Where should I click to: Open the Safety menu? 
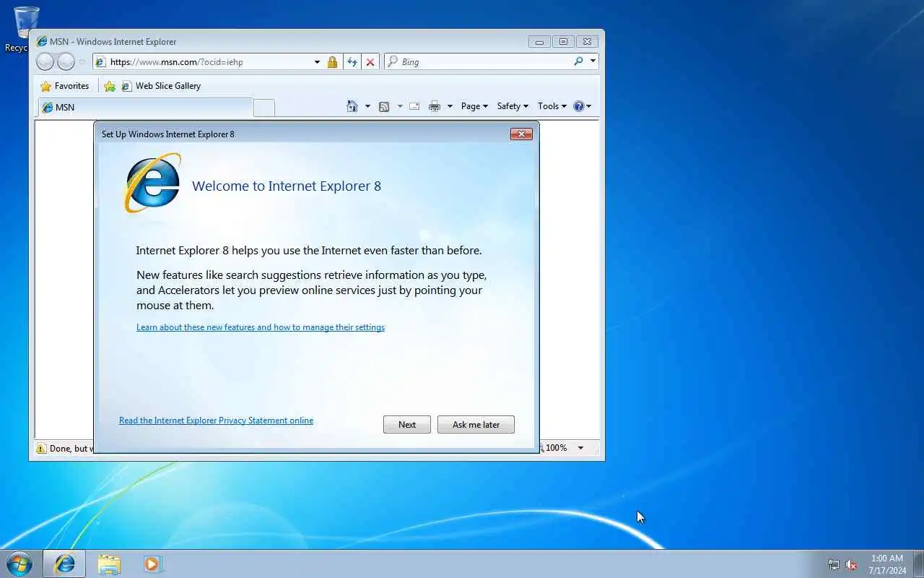[513, 106]
